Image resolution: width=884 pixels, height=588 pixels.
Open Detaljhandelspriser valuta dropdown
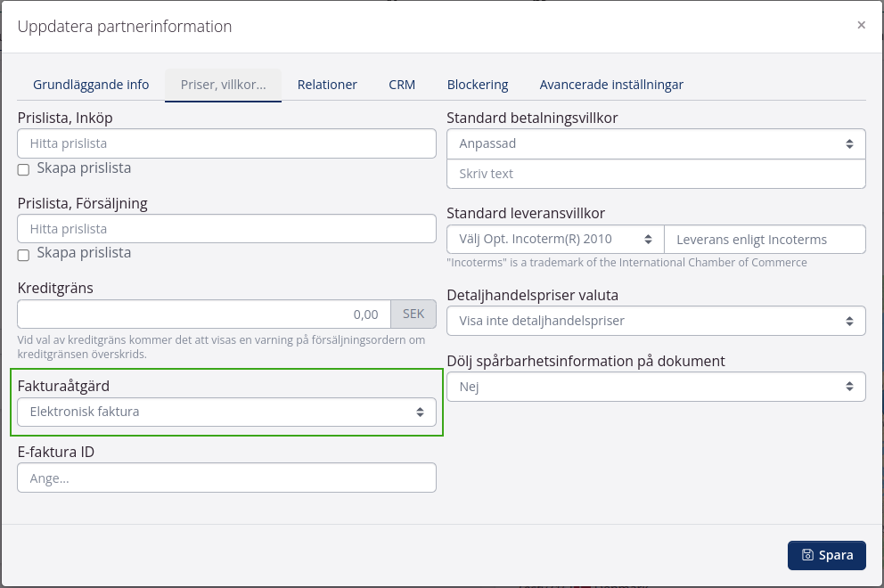tap(655, 321)
